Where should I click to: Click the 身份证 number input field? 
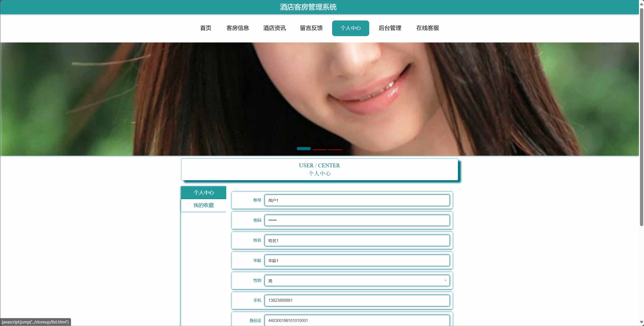357,320
